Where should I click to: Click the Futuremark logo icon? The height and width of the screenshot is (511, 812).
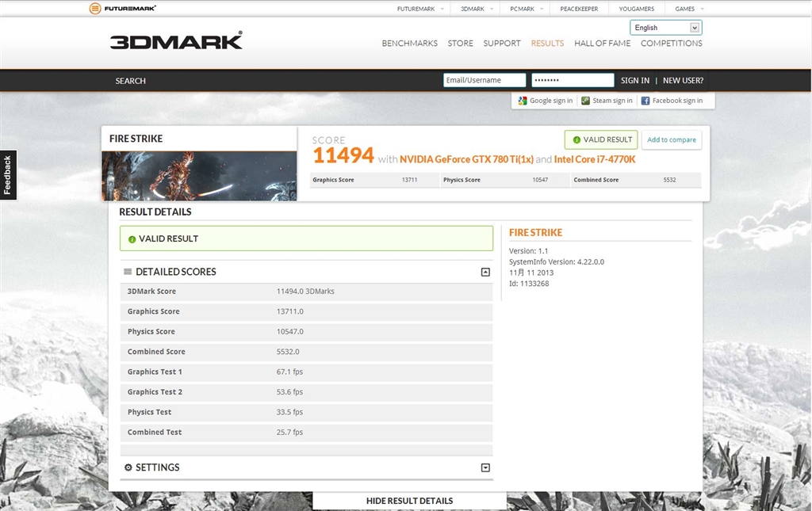(x=95, y=8)
